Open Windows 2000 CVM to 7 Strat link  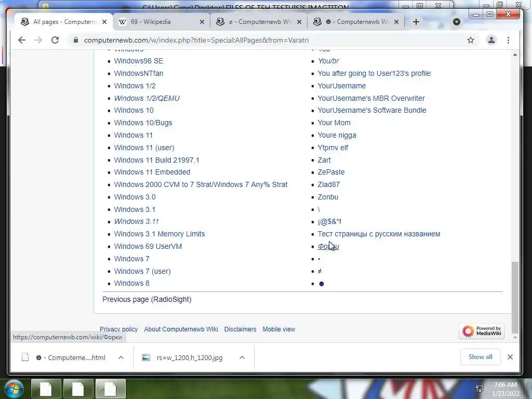(x=201, y=184)
